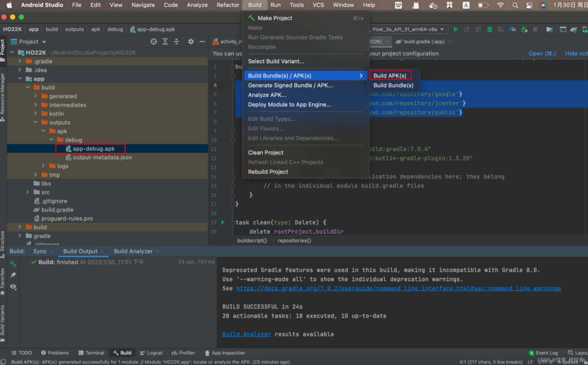588x365 pixels.
Task: Open macOS Spotlight search icon
Action: coord(515,5)
